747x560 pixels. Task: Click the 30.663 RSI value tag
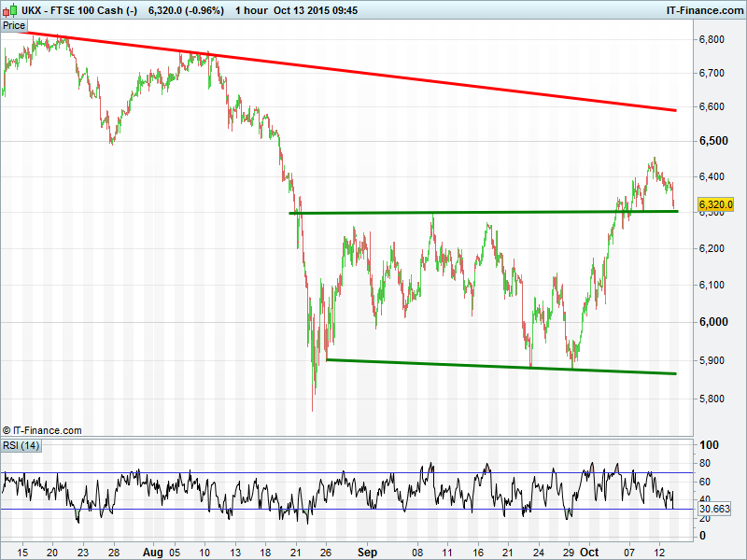717,509
